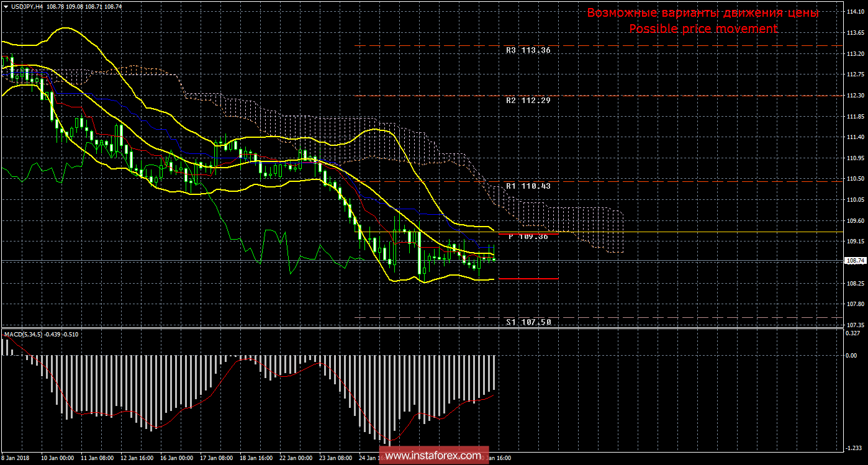Click the USDJPY,H4 chart symbol title
Viewport: 868px width, 465px height.
[29, 5]
